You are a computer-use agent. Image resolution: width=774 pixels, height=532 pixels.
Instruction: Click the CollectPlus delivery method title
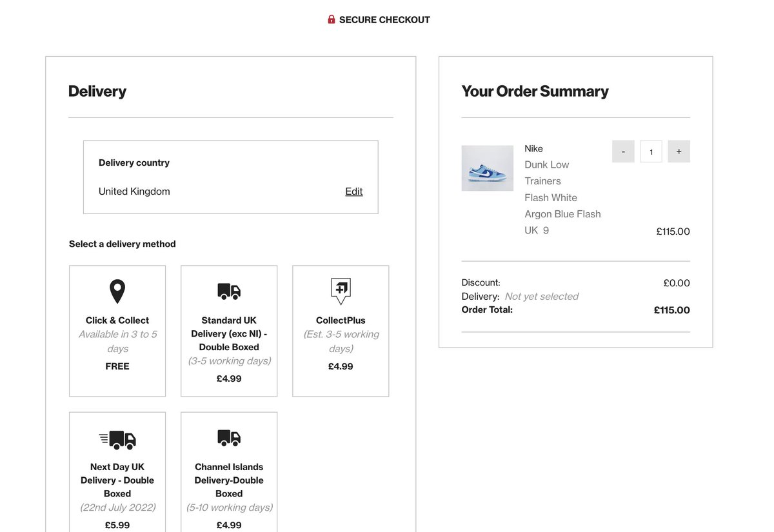pyautogui.click(x=341, y=320)
